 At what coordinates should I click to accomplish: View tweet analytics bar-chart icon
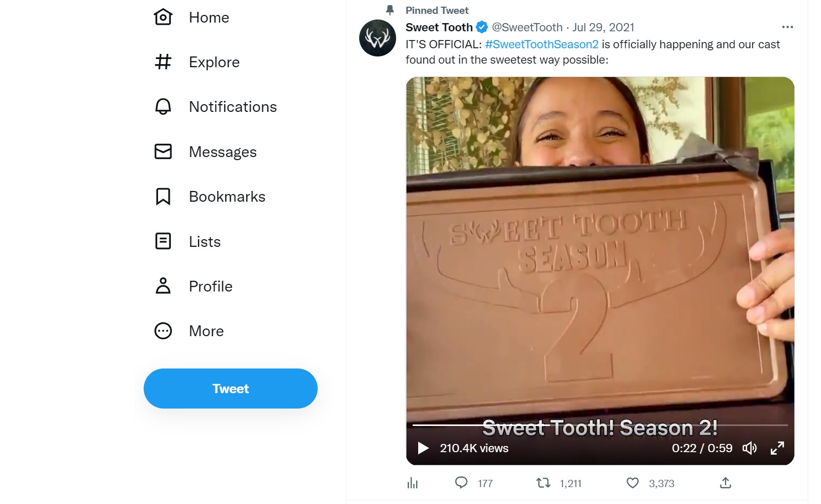click(413, 483)
